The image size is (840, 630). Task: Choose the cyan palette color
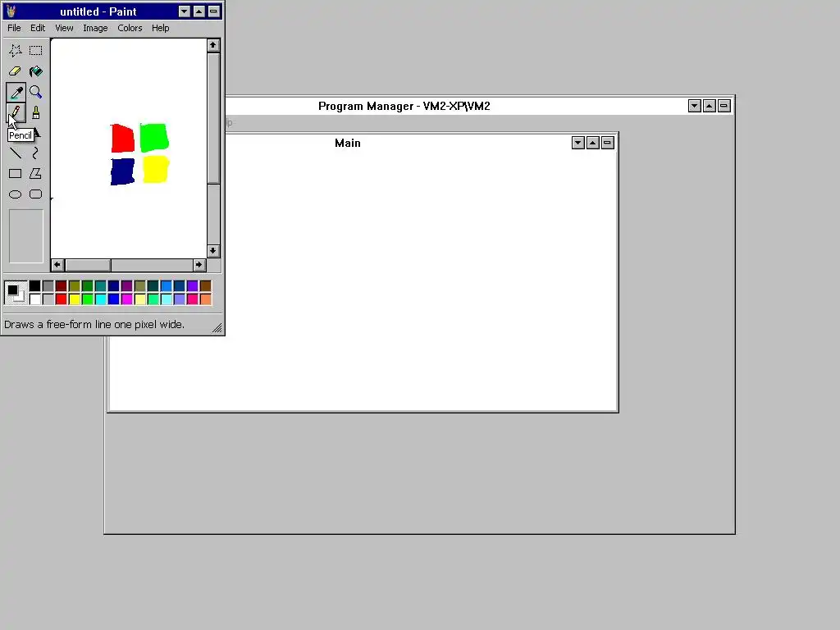pyautogui.click(x=101, y=299)
